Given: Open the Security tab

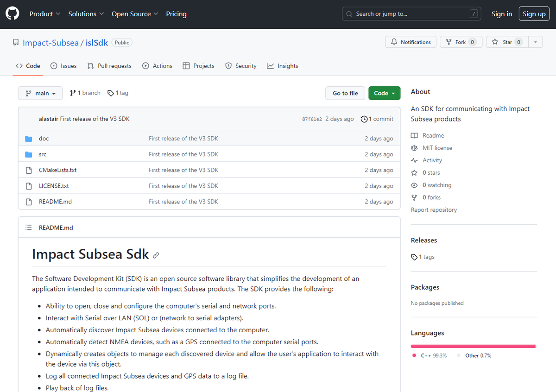Looking at the screenshot, I should [x=241, y=66].
